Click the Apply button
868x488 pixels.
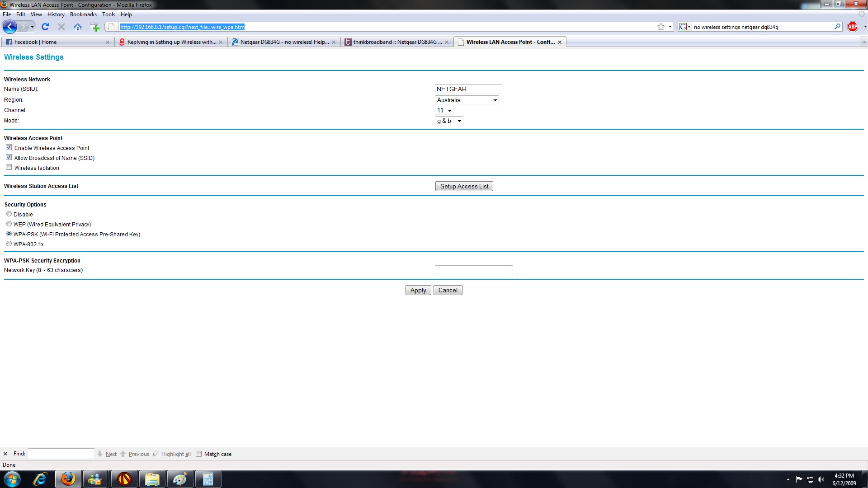[x=418, y=290]
